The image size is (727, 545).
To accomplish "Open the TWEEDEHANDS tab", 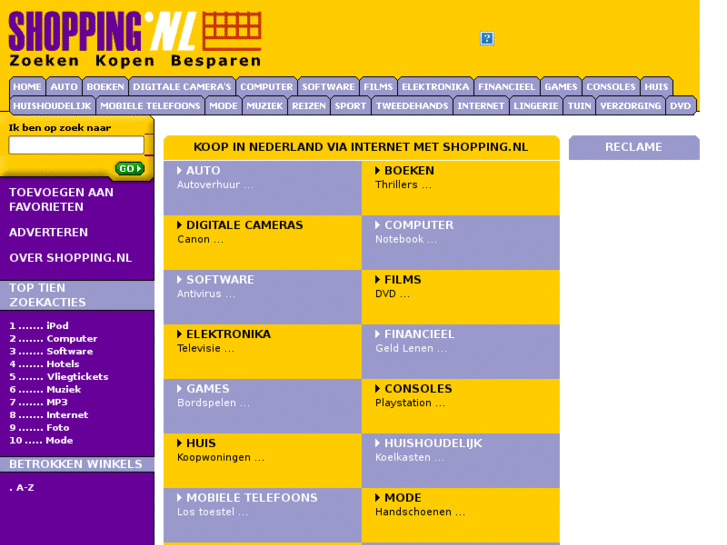I will point(412,105).
